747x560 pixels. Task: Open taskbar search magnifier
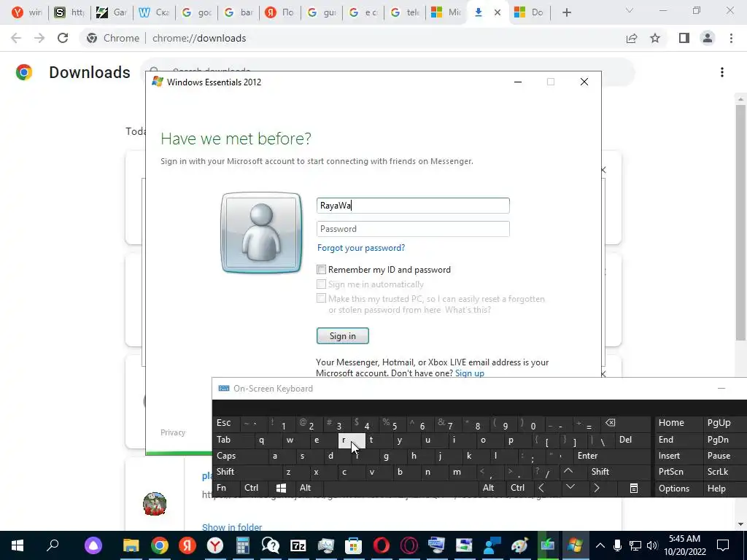(53, 545)
